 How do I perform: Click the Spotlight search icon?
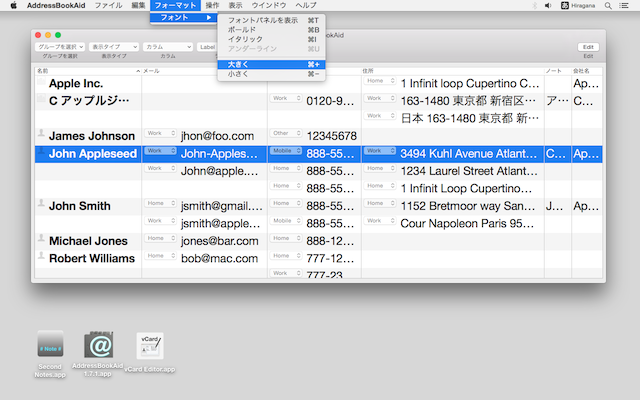(608, 6)
